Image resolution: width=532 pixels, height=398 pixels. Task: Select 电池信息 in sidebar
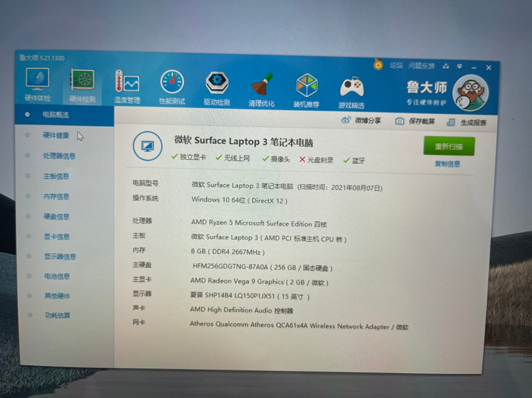tap(57, 276)
